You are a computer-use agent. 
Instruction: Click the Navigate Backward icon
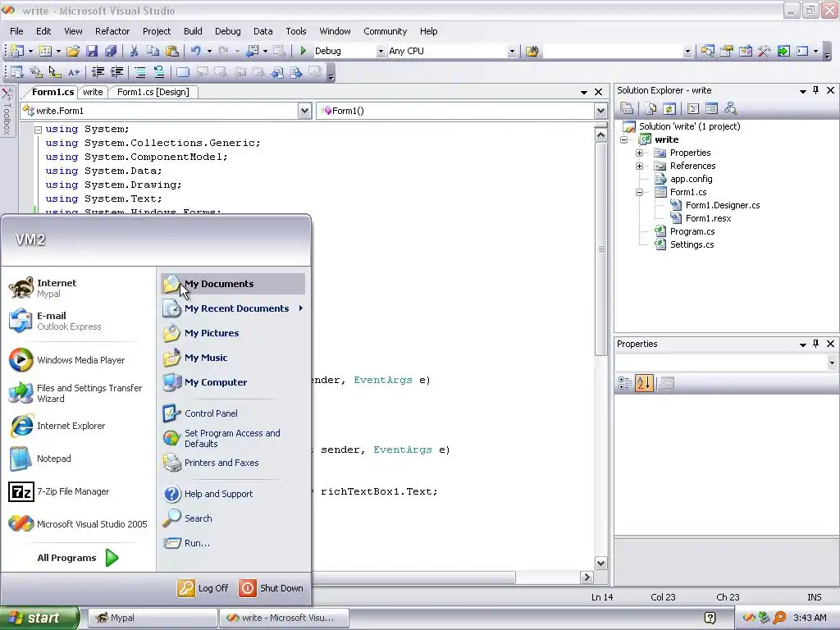[x=252, y=51]
